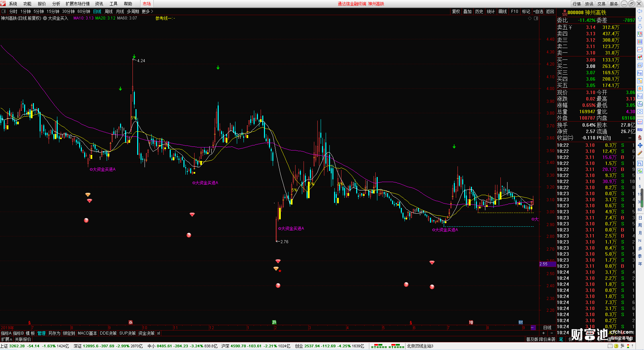Click the green refresh icon in sidebar
The width and height of the screenshot is (644, 350).
tap(640, 171)
